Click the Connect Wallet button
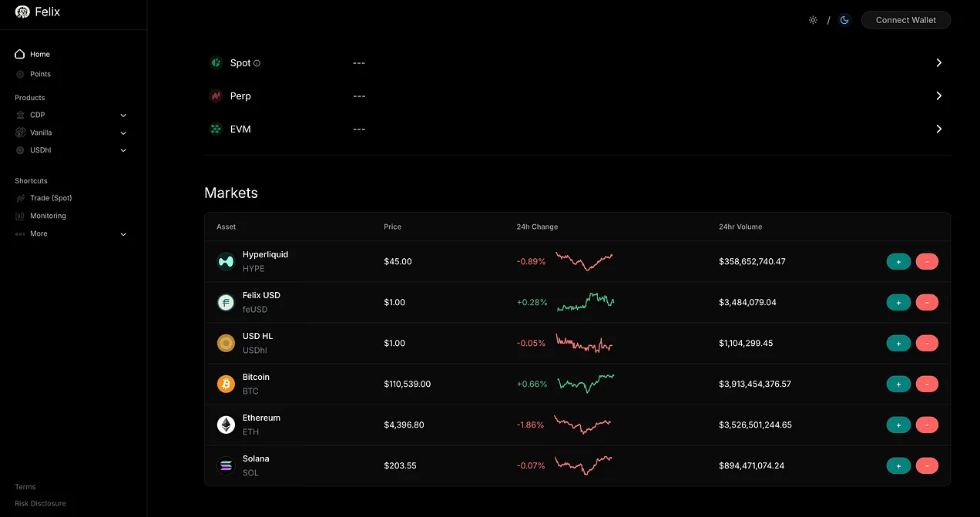This screenshot has height=517, width=980. click(905, 19)
